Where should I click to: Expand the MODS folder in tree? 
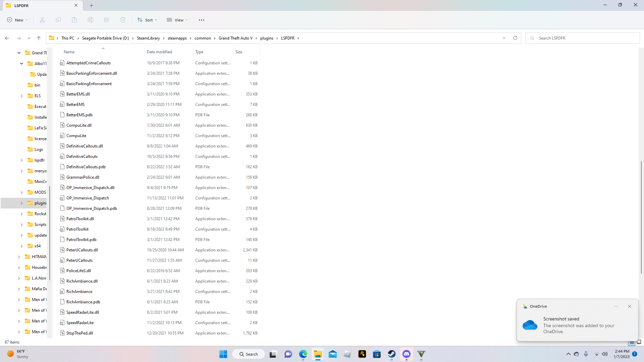(22, 192)
